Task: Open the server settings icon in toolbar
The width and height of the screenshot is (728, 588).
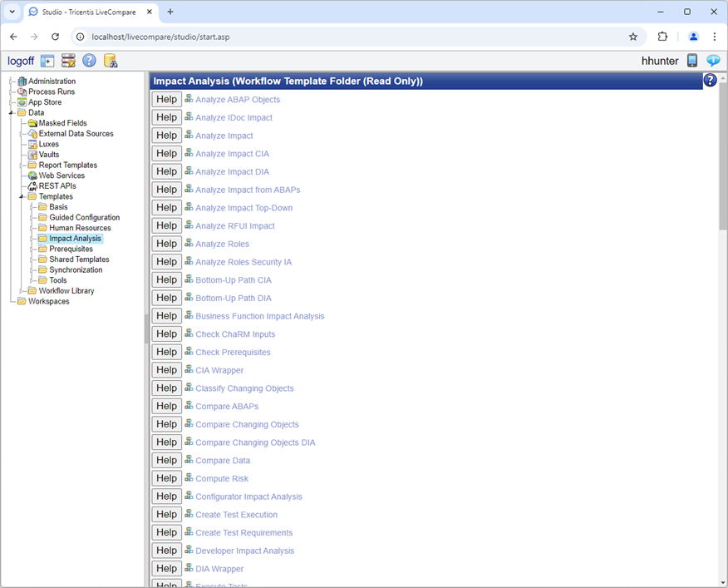Action: [68, 61]
